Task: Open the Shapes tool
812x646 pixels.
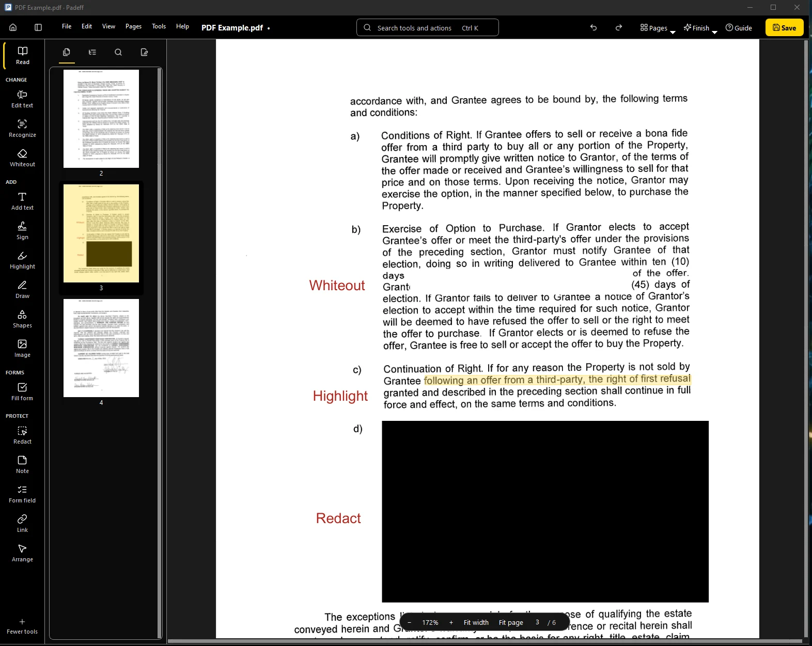Action: pyautogui.click(x=22, y=319)
